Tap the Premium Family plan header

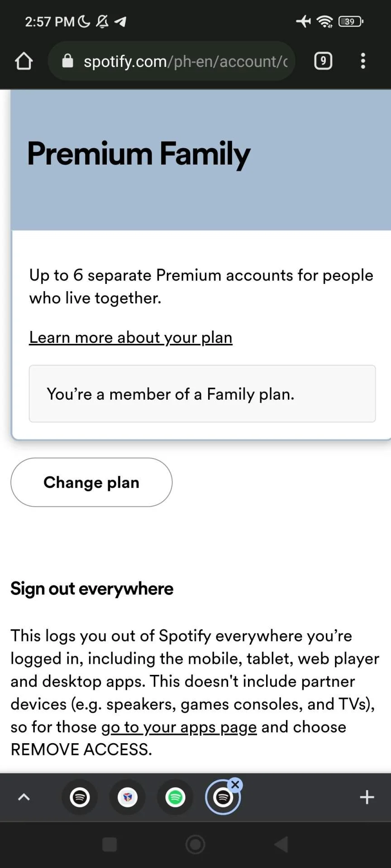coord(201,160)
